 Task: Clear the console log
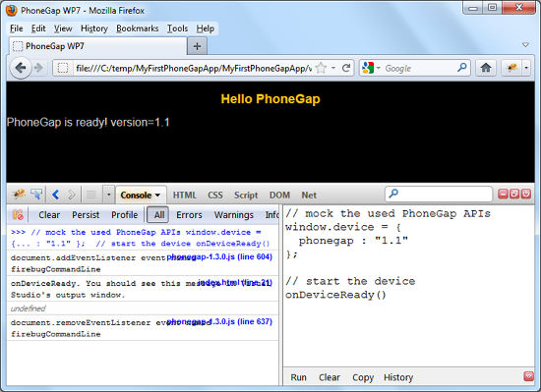(49, 214)
